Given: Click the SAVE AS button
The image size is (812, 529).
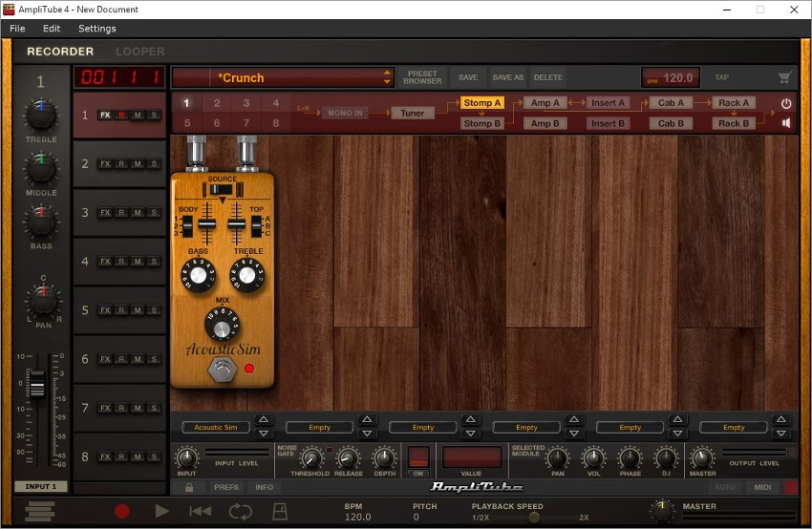Looking at the screenshot, I should (508, 77).
